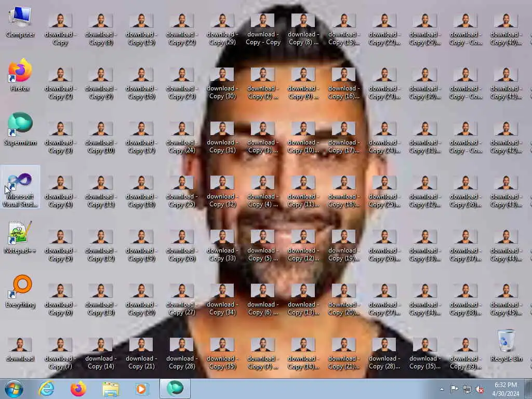Select file download - Copy (20)
Viewport: 532px width, 399px height.
(141, 300)
